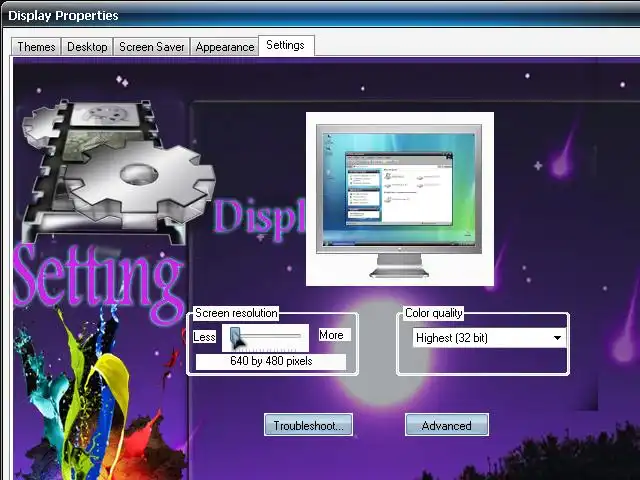Click the Troubleshoot... button
640x480 pixels.
(309, 425)
